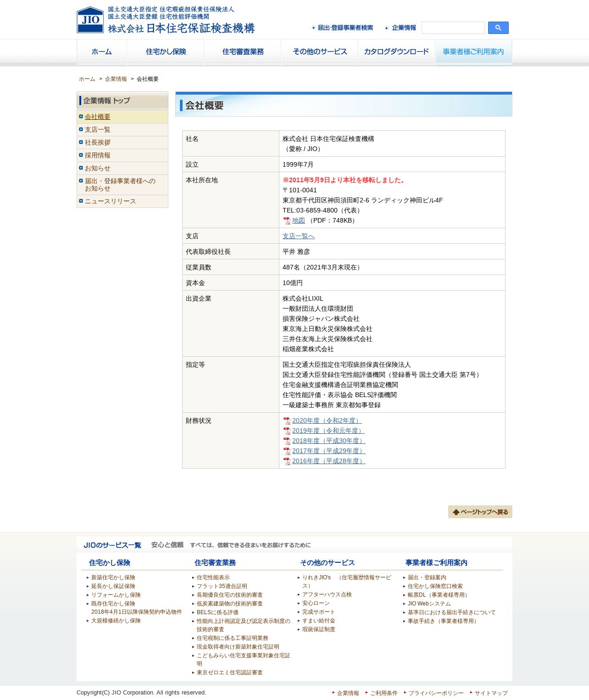589x700 pixels.
Task: Open the カタログダウンロード navigation tab
Action: (397, 52)
